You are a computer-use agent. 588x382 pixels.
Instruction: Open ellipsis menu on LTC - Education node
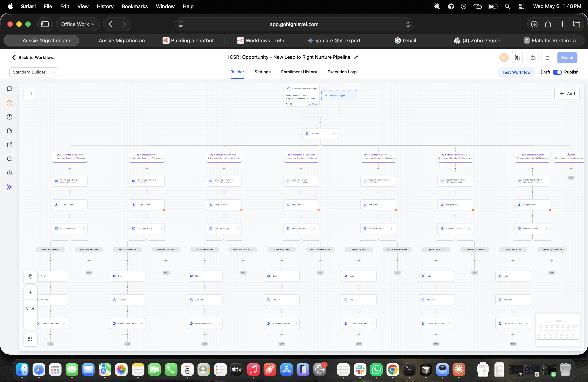click(83, 181)
